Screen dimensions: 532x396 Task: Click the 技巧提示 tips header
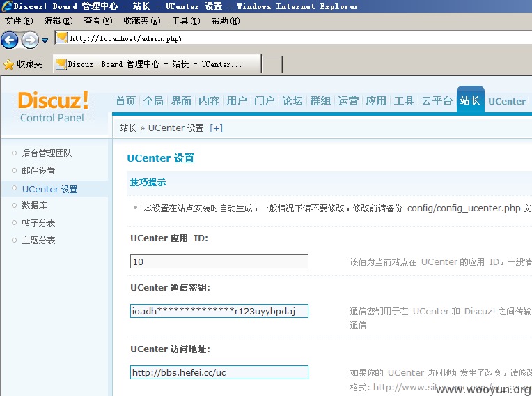tap(148, 183)
